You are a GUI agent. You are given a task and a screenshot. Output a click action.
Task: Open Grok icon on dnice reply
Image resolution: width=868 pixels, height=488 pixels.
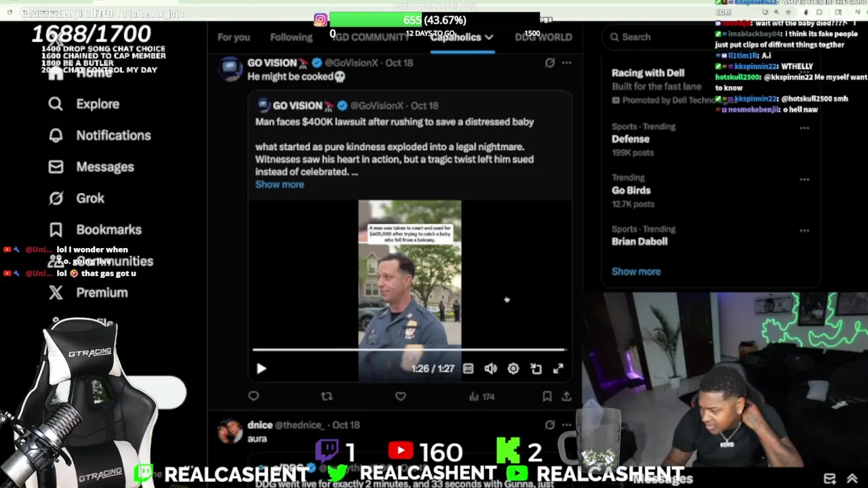tap(550, 425)
